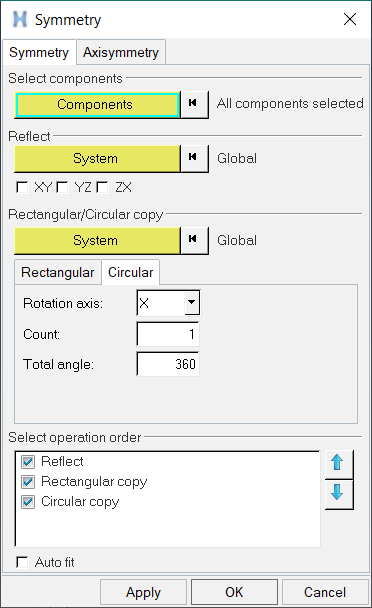Reset the Components selection with the arrow icon

194,104
